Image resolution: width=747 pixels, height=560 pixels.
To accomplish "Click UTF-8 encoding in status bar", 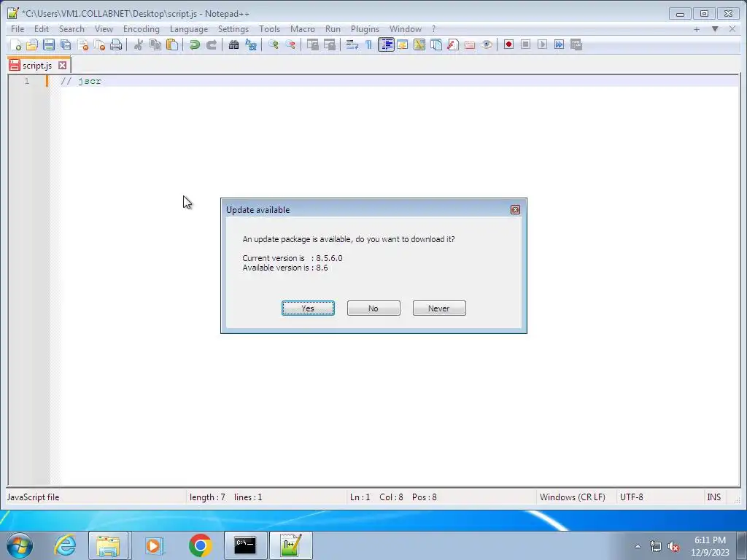I will click(632, 497).
